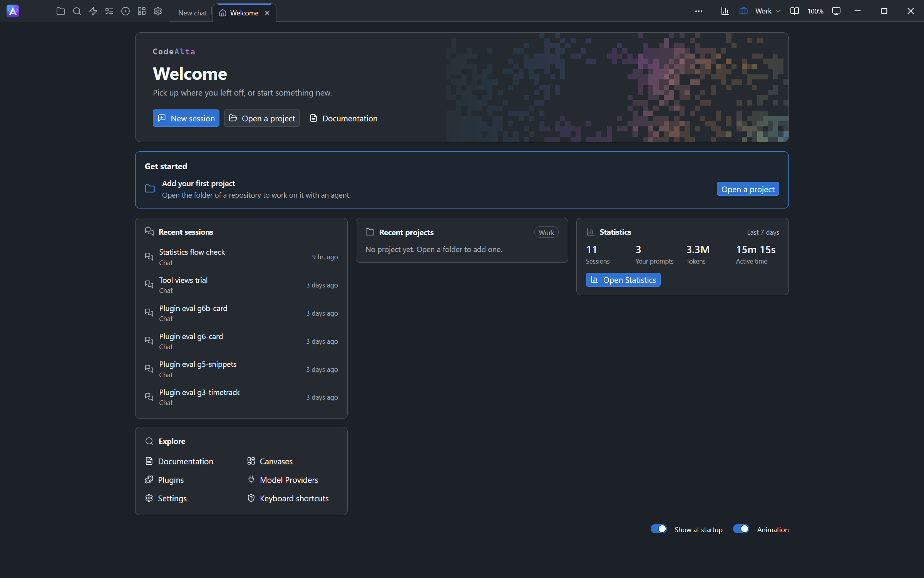Viewport: 924px width, 578px height.
Task: Open the canvases grid icon in the toolbar
Action: pos(142,11)
